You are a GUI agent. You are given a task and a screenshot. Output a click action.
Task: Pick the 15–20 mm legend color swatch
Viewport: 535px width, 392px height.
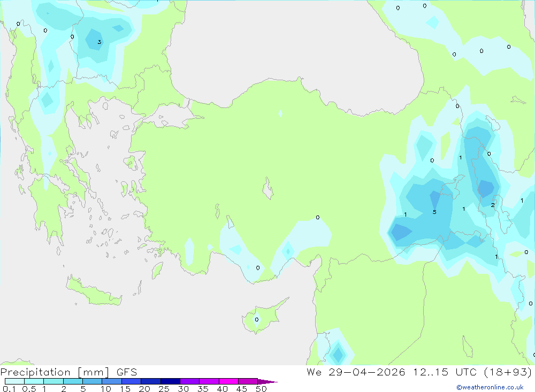(x=131, y=381)
